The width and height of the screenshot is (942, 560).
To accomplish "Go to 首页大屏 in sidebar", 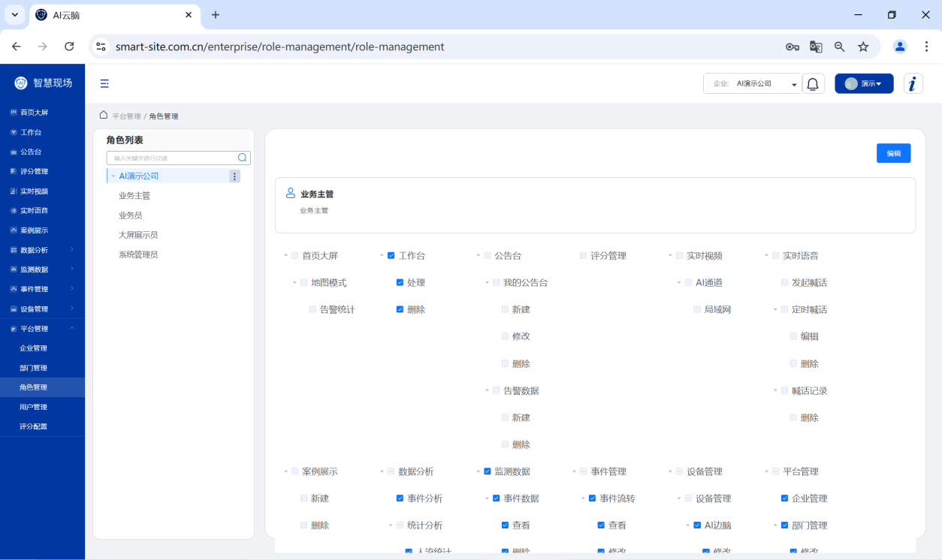I will [x=34, y=113].
